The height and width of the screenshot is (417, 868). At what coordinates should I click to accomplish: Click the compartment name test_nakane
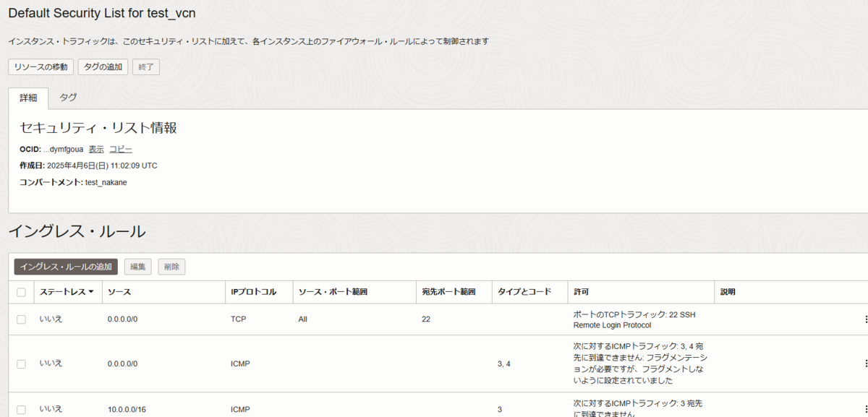(x=106, y=182)
